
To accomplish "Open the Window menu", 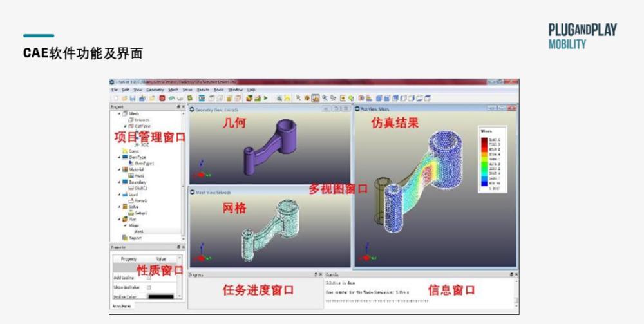I will pos(236,90).
